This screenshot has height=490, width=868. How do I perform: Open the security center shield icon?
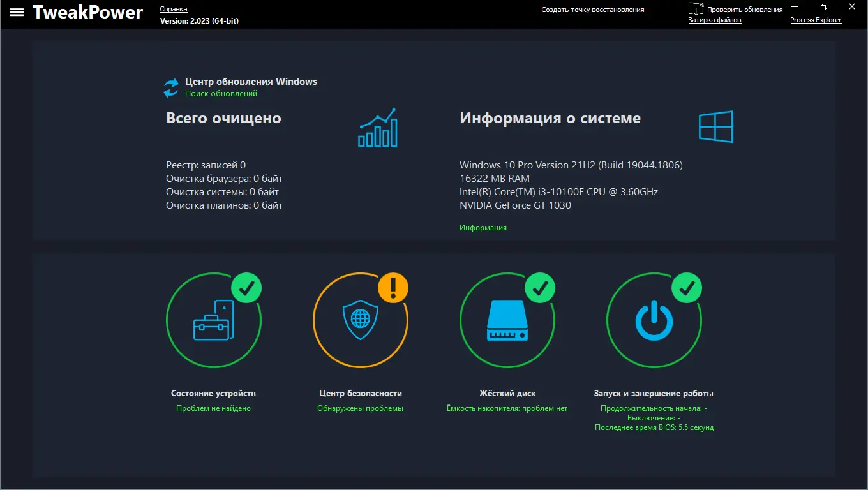(x=361, y=320)
